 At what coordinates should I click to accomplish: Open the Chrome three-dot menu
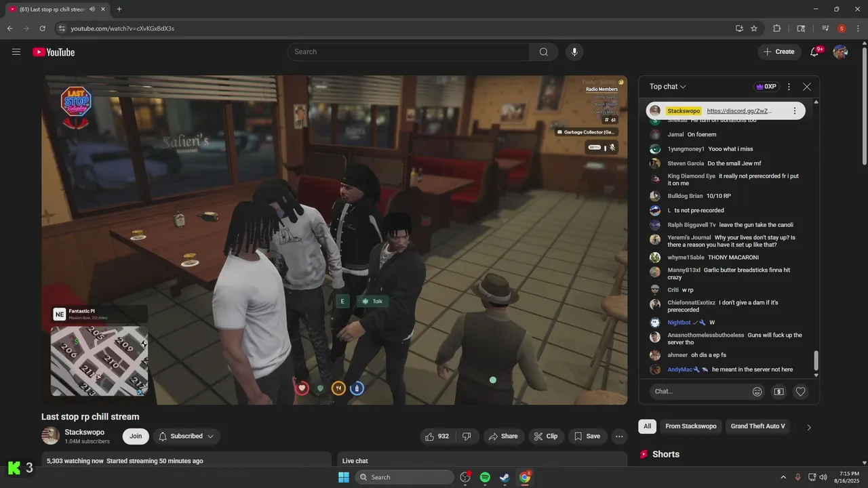pos(857,28)
